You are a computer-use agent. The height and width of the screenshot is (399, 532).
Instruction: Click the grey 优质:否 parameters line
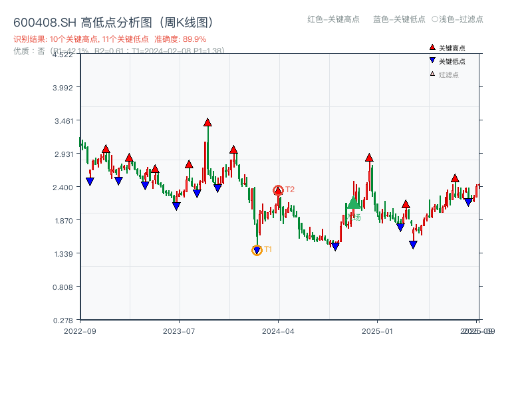point(119,51)
